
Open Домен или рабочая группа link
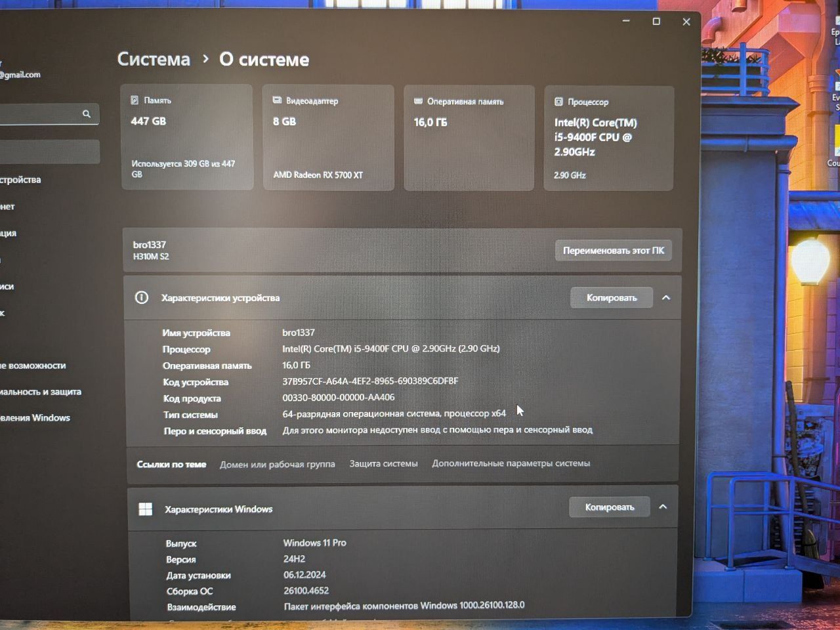point(277,464)
